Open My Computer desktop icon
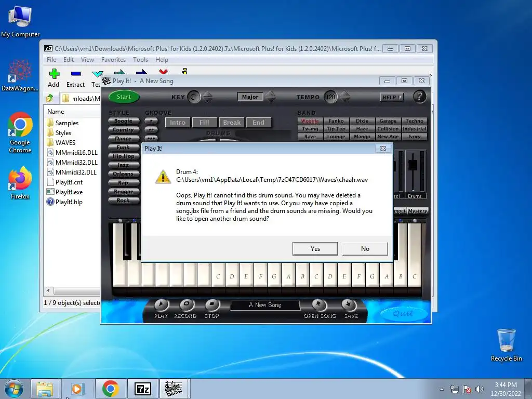This screenshot has height=399, width=532. (20, 21)
